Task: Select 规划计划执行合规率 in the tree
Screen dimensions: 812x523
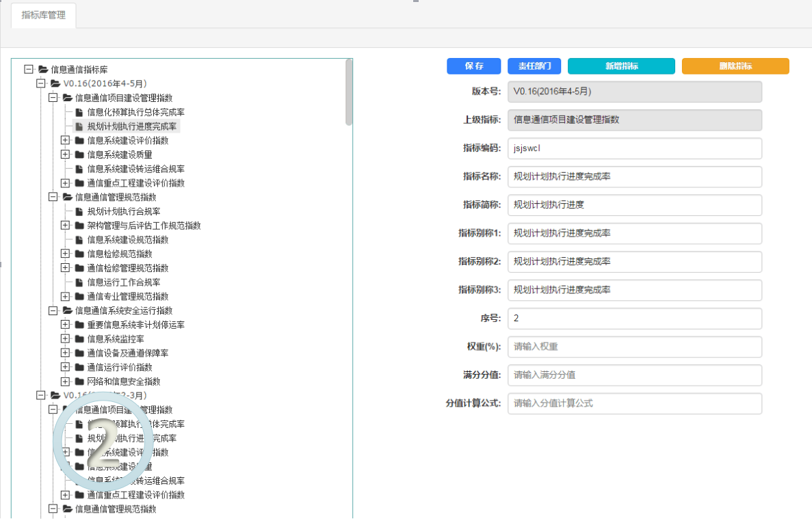Action: [124, 211]
